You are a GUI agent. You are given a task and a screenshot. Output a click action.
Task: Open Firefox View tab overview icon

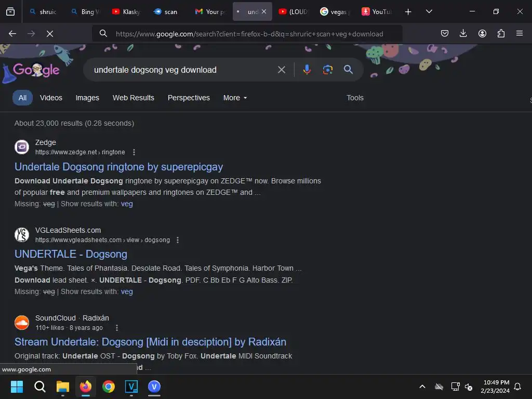[x=10, y=11]
